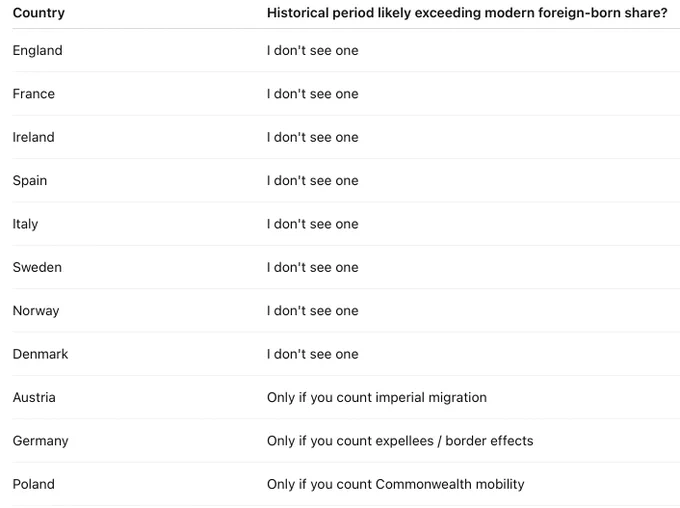Image resolution: width=680 pixels, height=508 pixels.
Task: Select the Norway row label
Action: pos(36,311)
